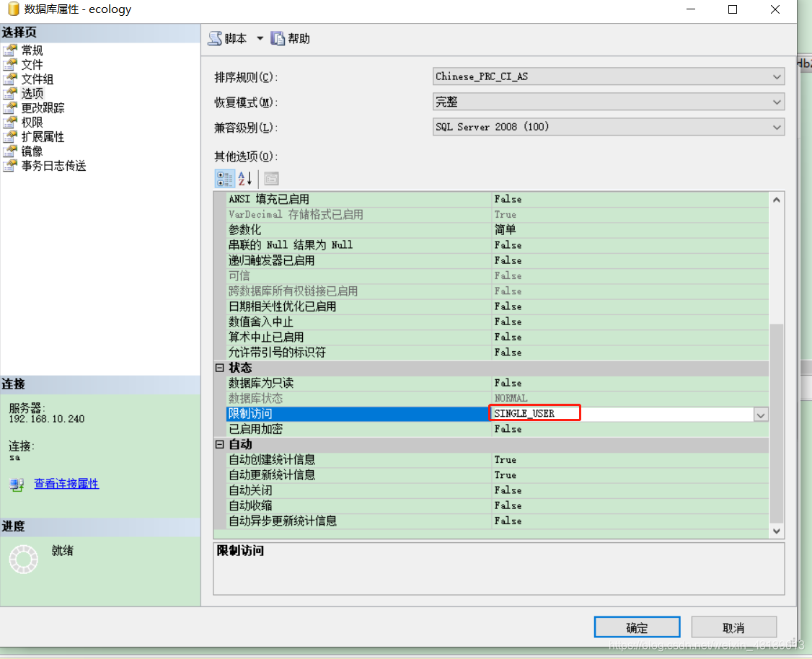
Task: Go to the 常规 page
Action: (32, 50)
